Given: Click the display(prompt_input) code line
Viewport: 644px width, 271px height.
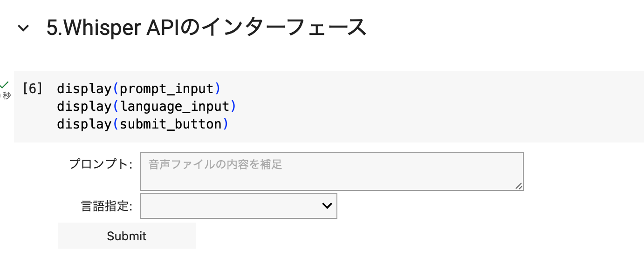Looking at the screenshot, I should [138, 88].
